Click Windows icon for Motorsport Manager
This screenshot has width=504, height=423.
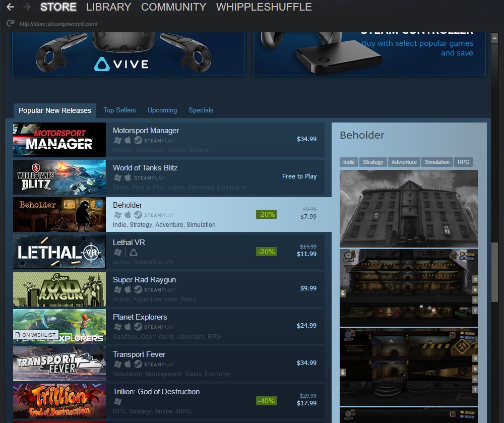click(x=118, y=141)
